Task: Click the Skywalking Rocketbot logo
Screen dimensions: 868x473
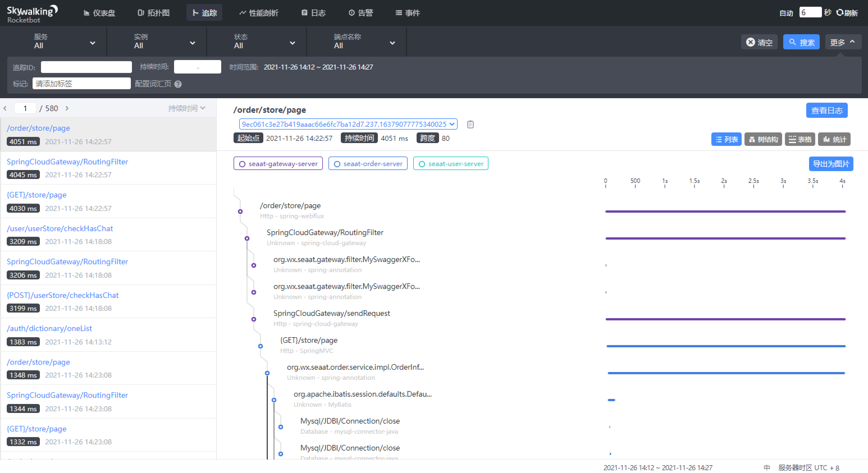Action: coord(32,14)
